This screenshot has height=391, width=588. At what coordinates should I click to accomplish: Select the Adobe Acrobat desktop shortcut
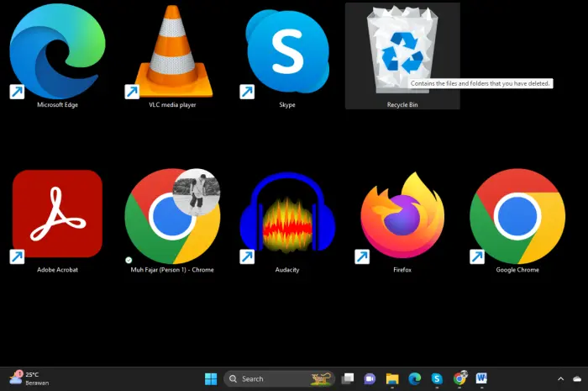[57, 221]
